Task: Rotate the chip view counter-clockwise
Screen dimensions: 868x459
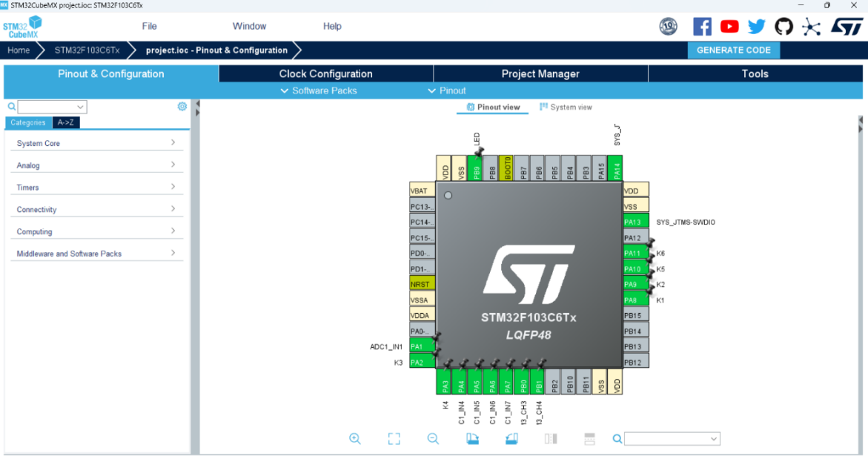Action: pos(511,439)
